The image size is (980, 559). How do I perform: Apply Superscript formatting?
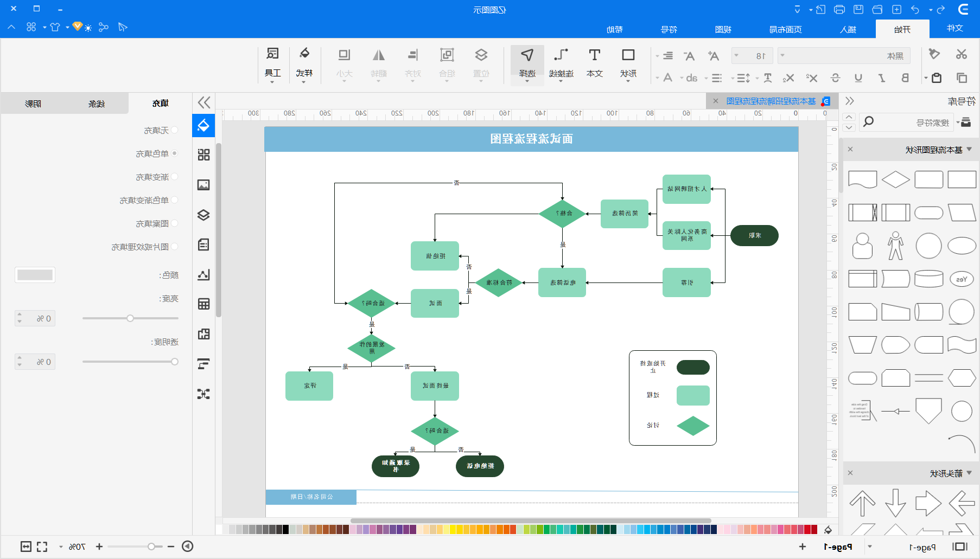[812, 78]
